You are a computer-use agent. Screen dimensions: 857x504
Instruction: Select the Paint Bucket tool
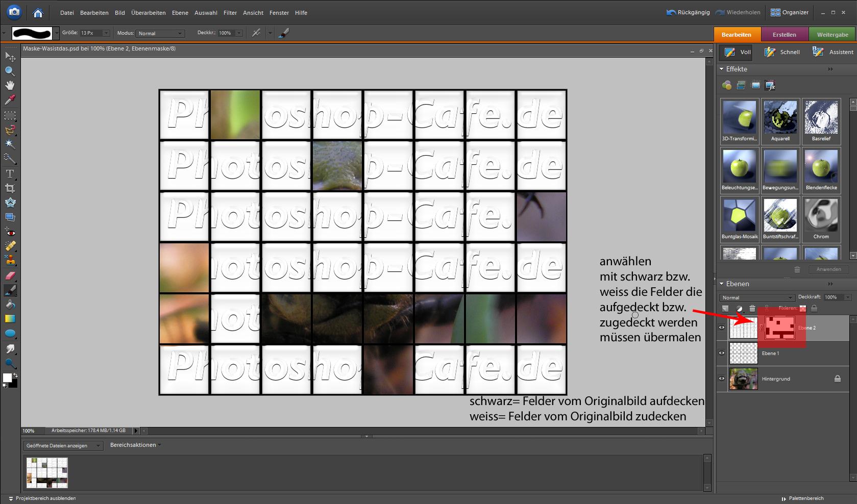pyautogui.click(x=10, y=305)
